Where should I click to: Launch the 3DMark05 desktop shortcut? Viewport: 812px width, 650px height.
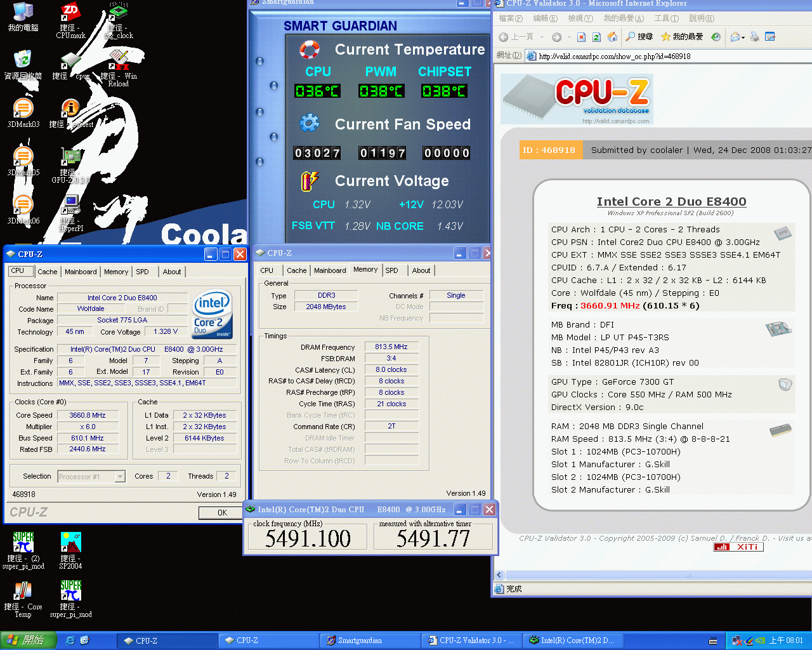(x=23, y=161)
